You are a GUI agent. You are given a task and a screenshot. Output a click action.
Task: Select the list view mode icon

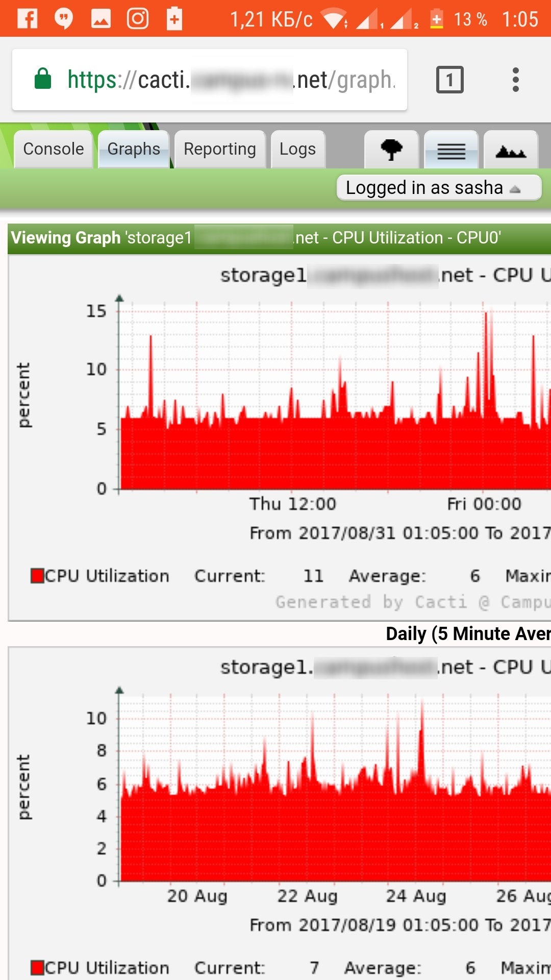point(451,150)
